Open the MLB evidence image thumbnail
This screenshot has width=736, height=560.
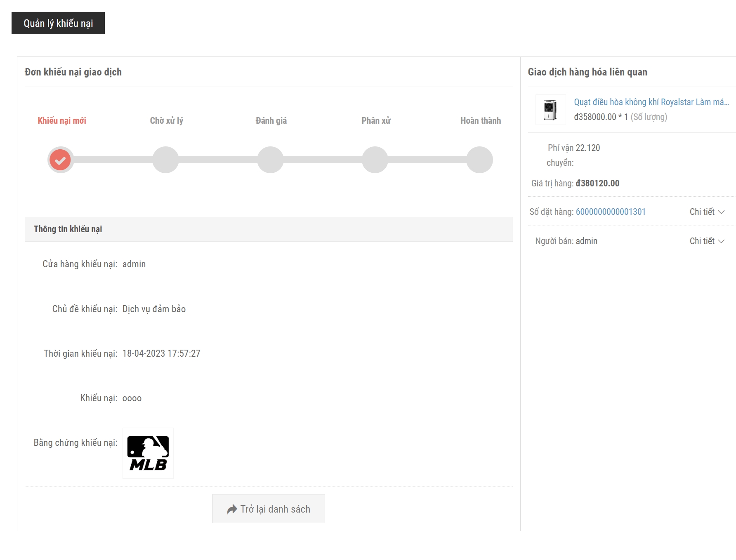(x=148, y=453)
